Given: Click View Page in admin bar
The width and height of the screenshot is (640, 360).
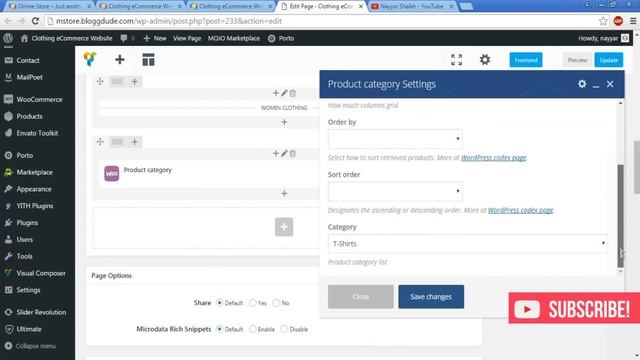Looking at the screenshot, I should coord(187,38).
